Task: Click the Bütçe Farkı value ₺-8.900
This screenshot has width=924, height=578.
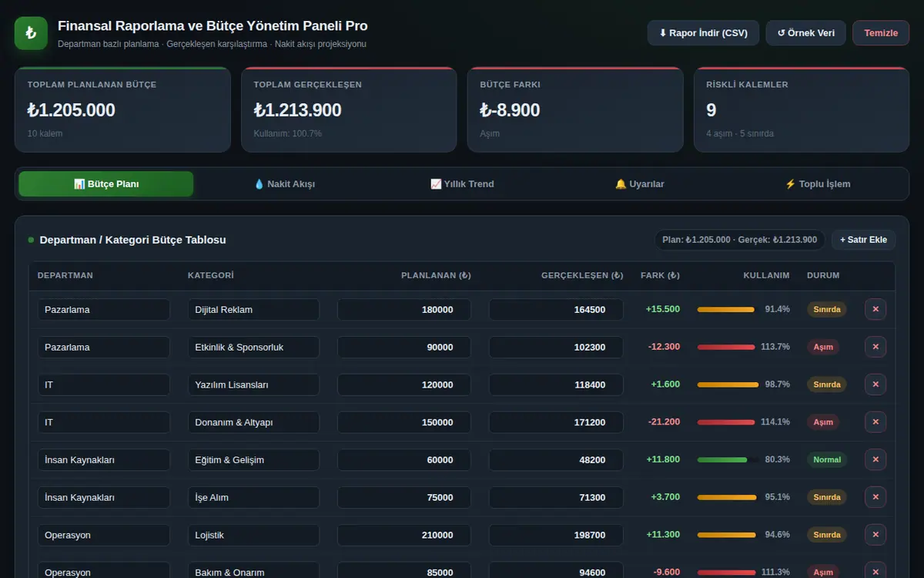Action: (x=510, y=110)
